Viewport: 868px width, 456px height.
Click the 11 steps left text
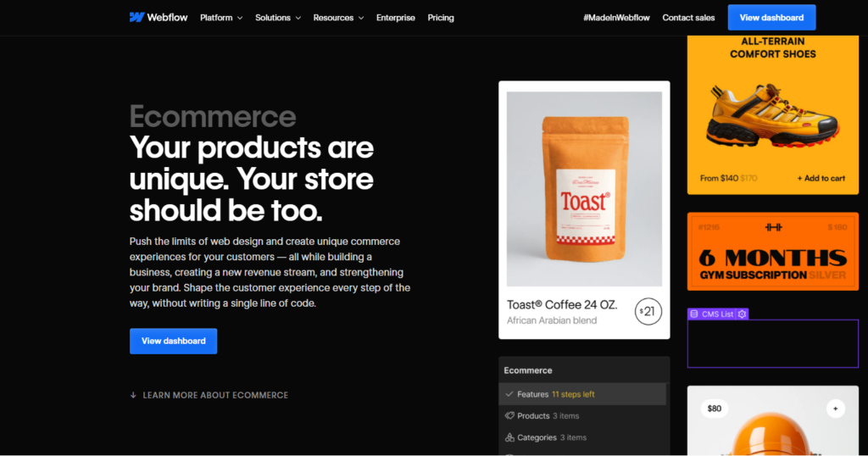coord(573,394)
